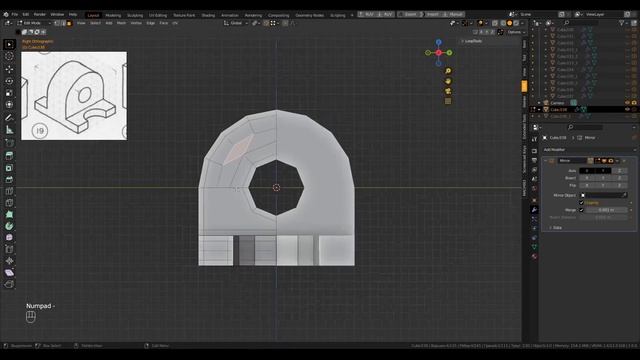Open the Mesh menu in viewport header
Screen dimensions: 640x360
tap(121, 23)
